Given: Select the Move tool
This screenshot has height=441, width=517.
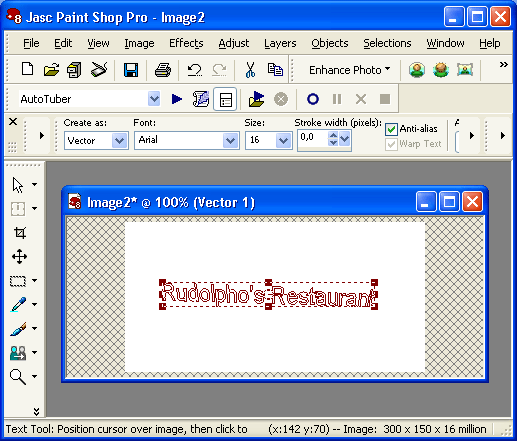Looking at the screenshot, I should click(x=20, y=257).
